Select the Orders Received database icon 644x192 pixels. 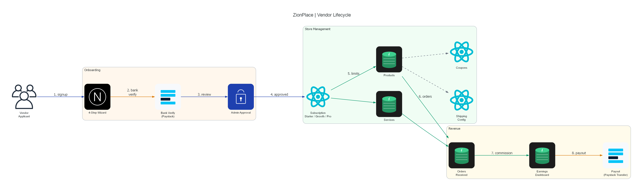[461, 155]
